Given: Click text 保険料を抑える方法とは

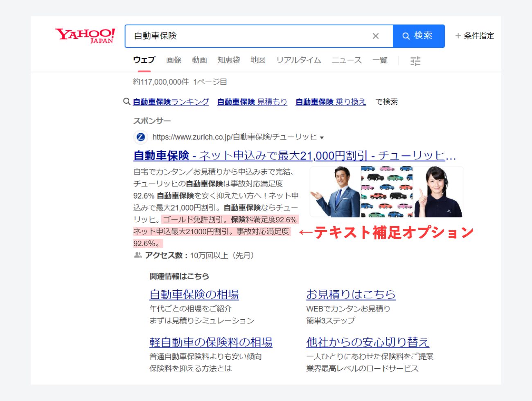Looking at the screenshot, I should (x=190, y=368).
